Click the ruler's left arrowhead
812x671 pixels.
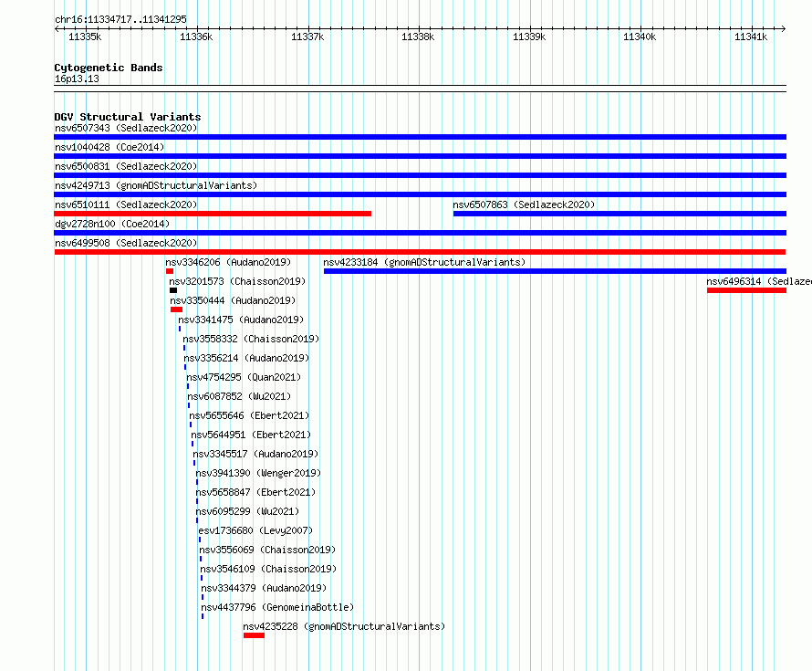tap(57, 28)
